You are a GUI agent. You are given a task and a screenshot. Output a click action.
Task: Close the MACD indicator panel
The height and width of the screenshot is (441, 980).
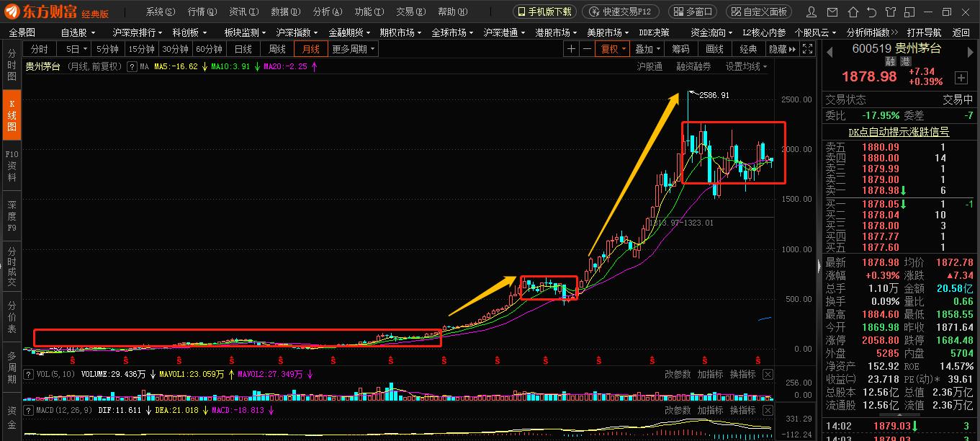coord(768,410)
